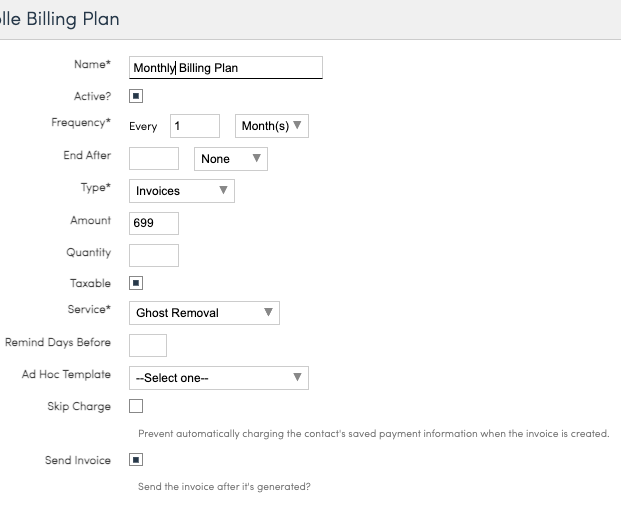621x509 pixels.
Task: Click the Invoices dropdown arrow
Action: (223, 190)
